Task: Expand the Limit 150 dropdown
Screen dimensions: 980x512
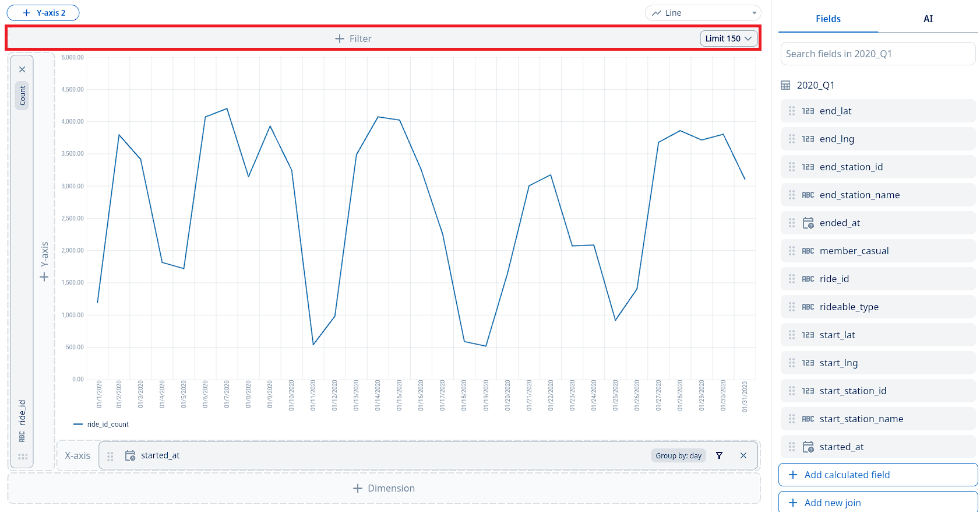Action: pos(728,38)
